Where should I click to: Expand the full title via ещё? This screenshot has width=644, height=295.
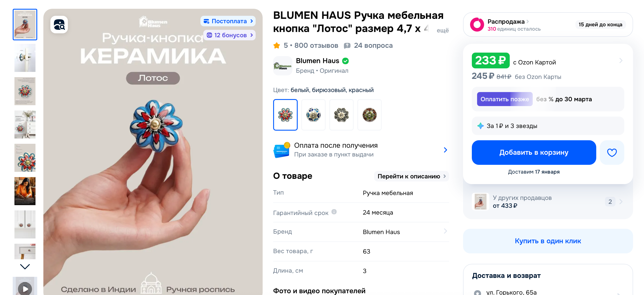pos(442,30)
